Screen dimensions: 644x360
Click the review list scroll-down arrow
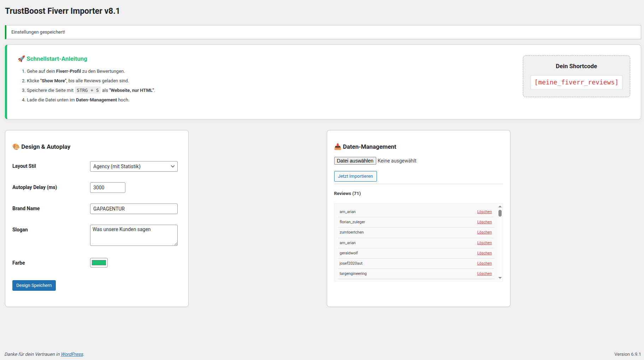[x=500, y=278]
